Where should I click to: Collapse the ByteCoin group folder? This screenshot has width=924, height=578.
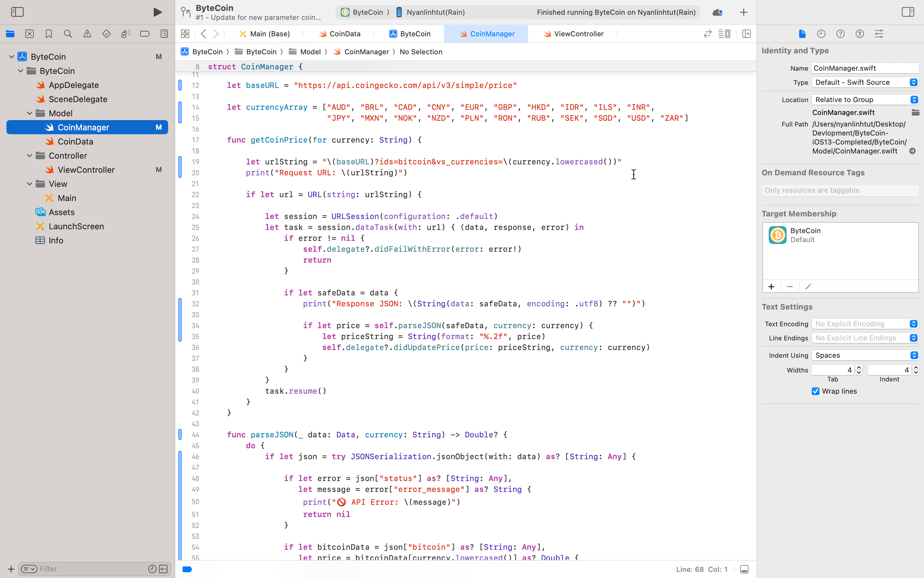coord(21,71)
